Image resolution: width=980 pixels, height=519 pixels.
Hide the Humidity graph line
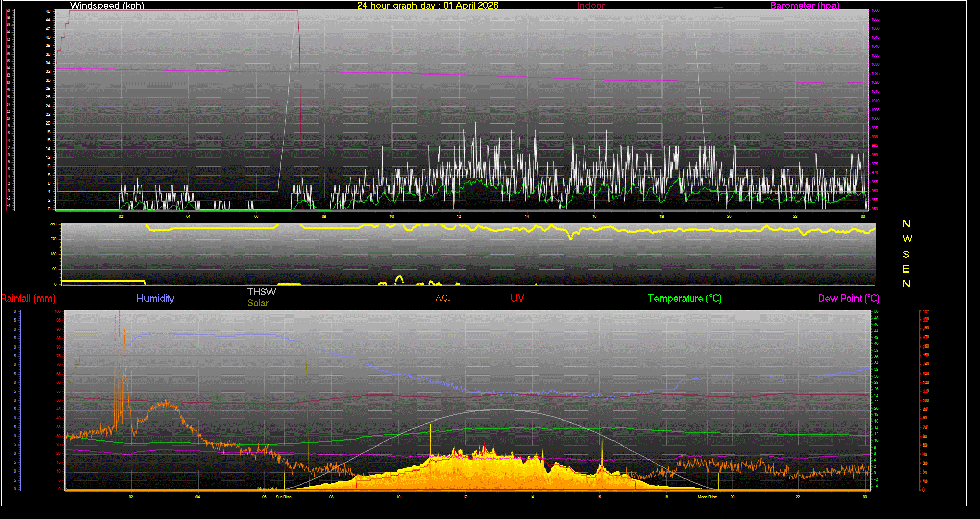pos(155,299)
